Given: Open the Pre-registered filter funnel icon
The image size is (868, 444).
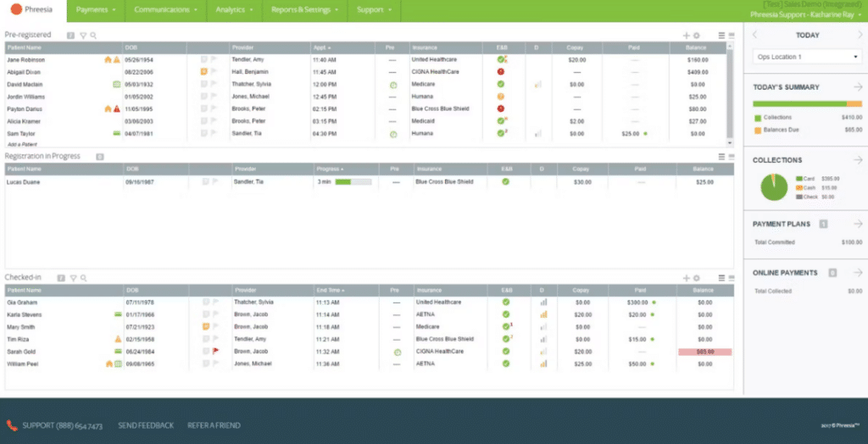Looking at the screenshot, I should (83, 36).
